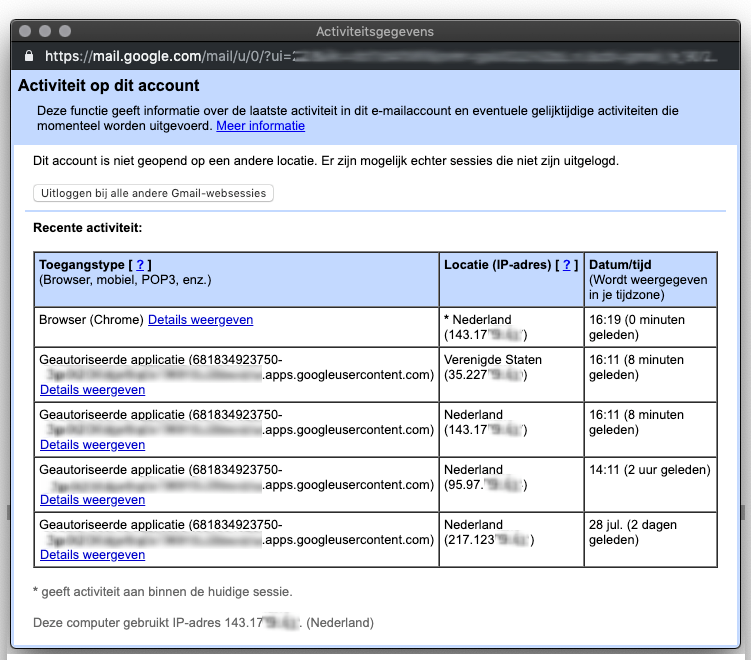The height and width of the screenshot is (660, 751).
Task: Open the 'Meer informatie' link
Action: pos(260,126)
